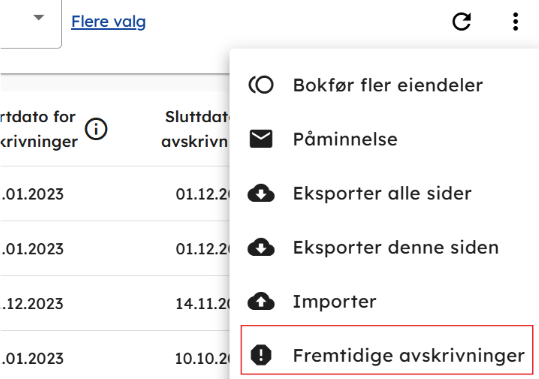This screenshot has width=539, height=379.
Task: Select the row with end date 14.11
Action: [x=115, y=303]
